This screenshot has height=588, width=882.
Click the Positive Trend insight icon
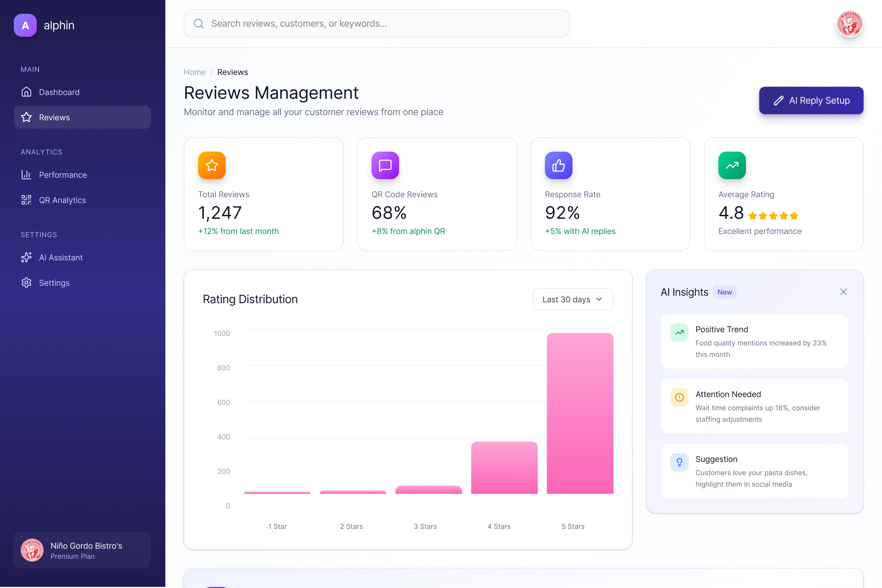point(679,332)
